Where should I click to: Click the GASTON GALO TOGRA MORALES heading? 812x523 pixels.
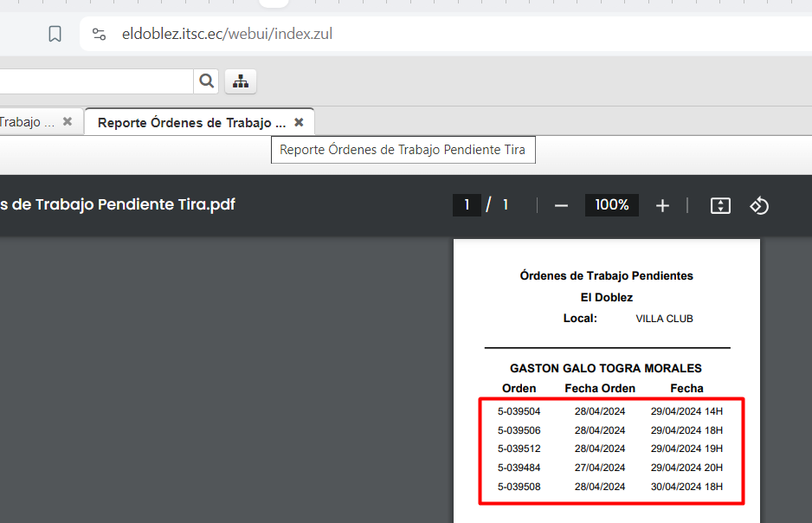[x=605, y=368]
